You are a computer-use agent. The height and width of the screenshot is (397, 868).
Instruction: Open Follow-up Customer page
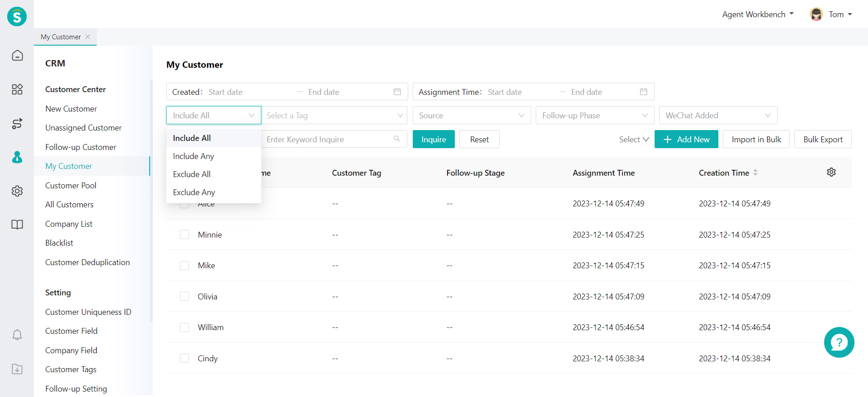tap(80, 147)
